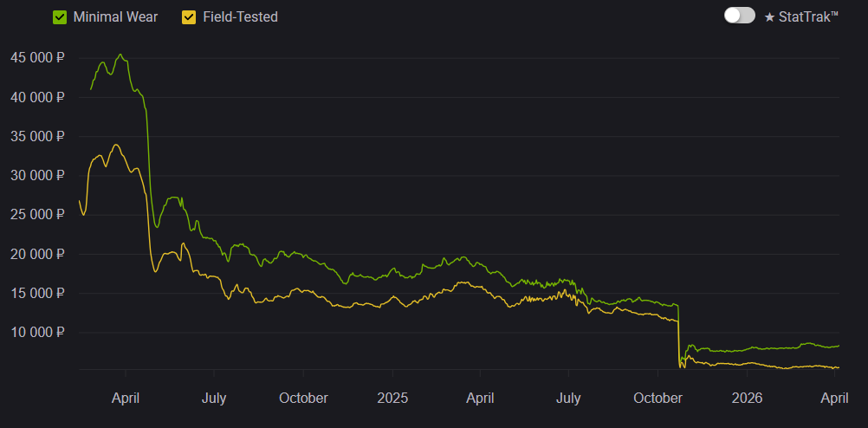
Task: Click the 35 000 ₽ price axis label
Action: pos(37,136)
